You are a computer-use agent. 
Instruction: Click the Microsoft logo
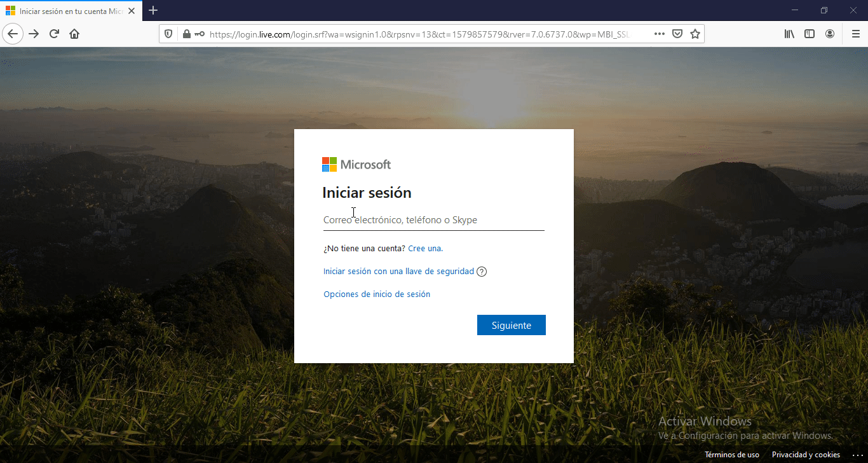[356, 165]
